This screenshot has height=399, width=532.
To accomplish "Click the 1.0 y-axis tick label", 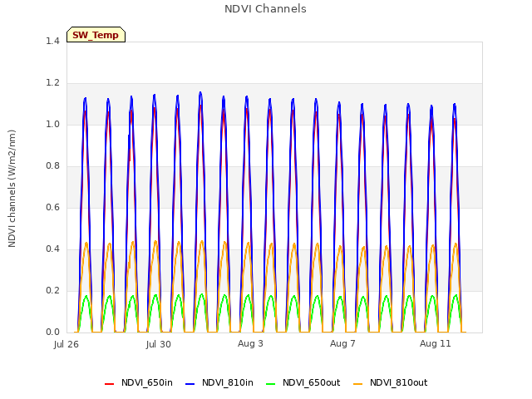I will point(52,124).
